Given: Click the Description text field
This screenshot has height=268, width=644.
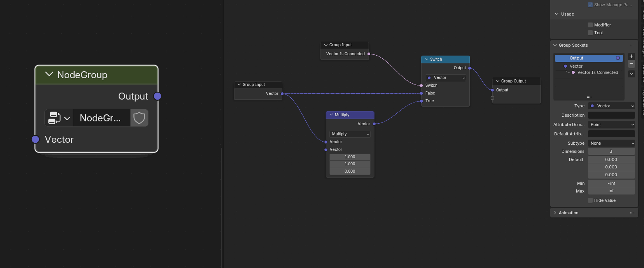Looking at the screenshot, I should coord(611,115).
